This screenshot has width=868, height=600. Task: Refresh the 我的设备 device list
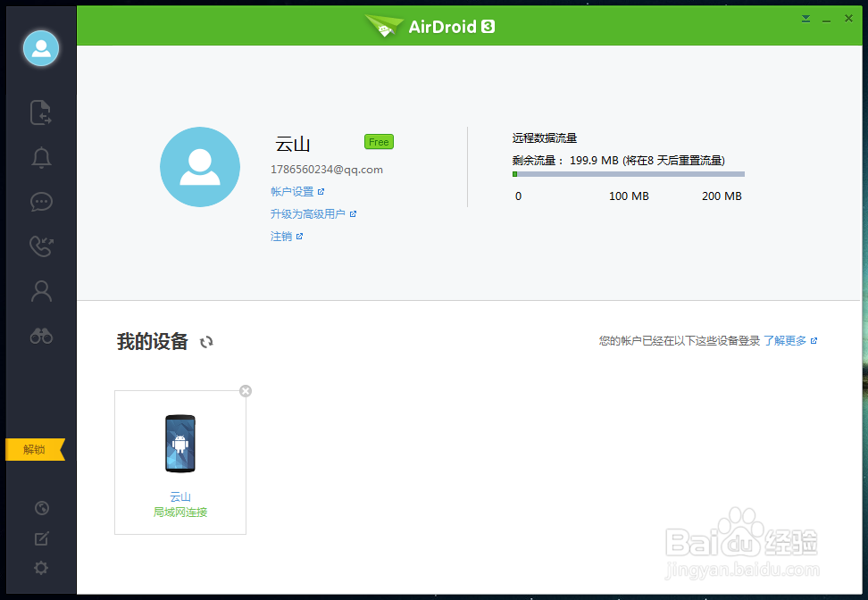206,342
